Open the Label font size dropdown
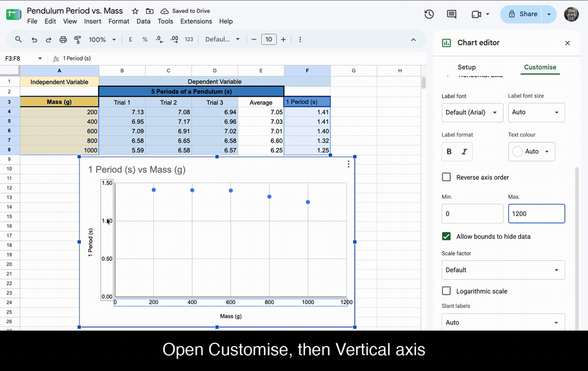This screenshot has width=588, height=371. point(537,113)
